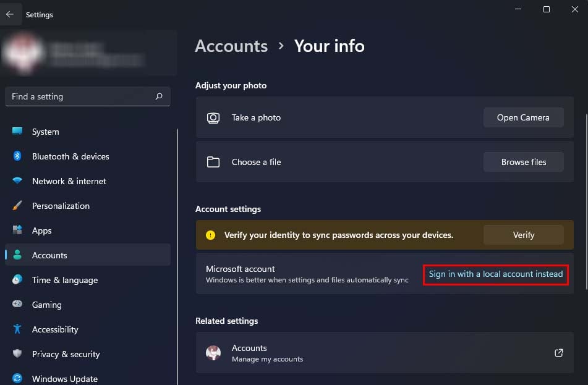The height and width of the screenshot is (385, 588).
Task: Click the camera icon beside Take a photo
Action: [213, 117]
